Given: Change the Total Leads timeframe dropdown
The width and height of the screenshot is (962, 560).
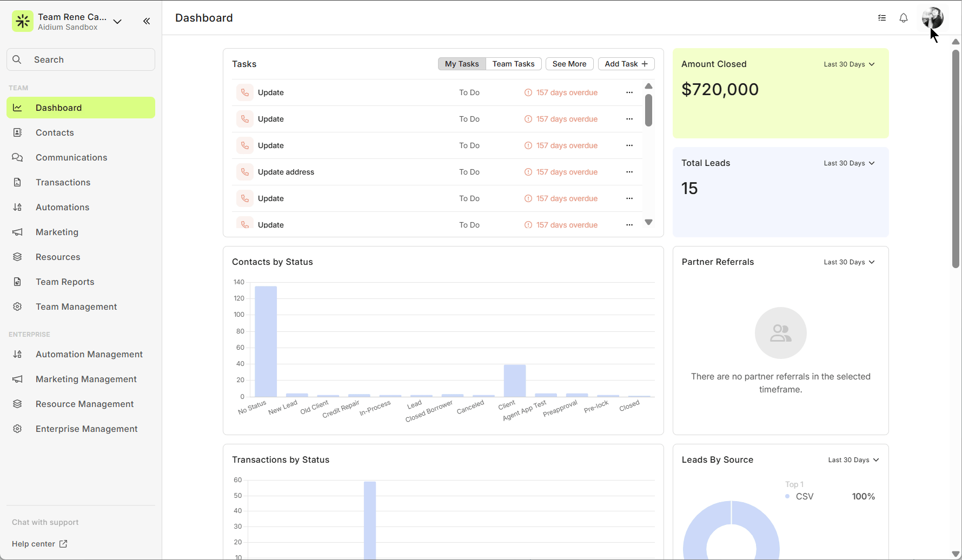Looking at the screenshot, I should point(849,163).
